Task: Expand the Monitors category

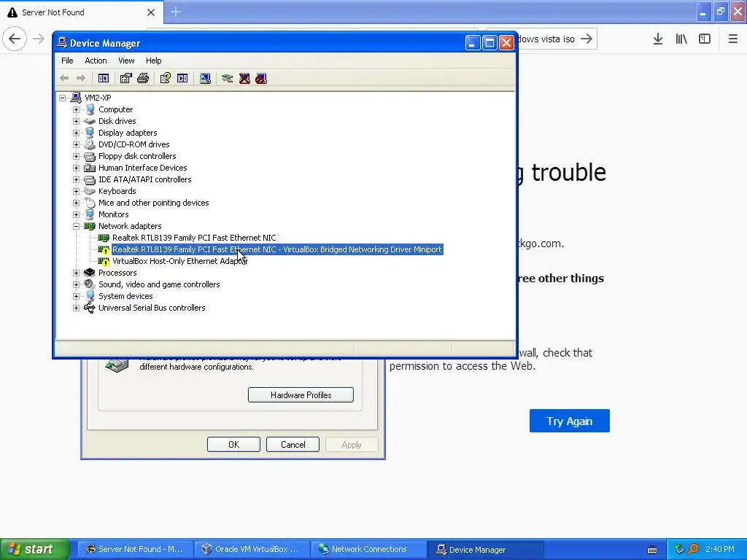Action: click(76, 214)
